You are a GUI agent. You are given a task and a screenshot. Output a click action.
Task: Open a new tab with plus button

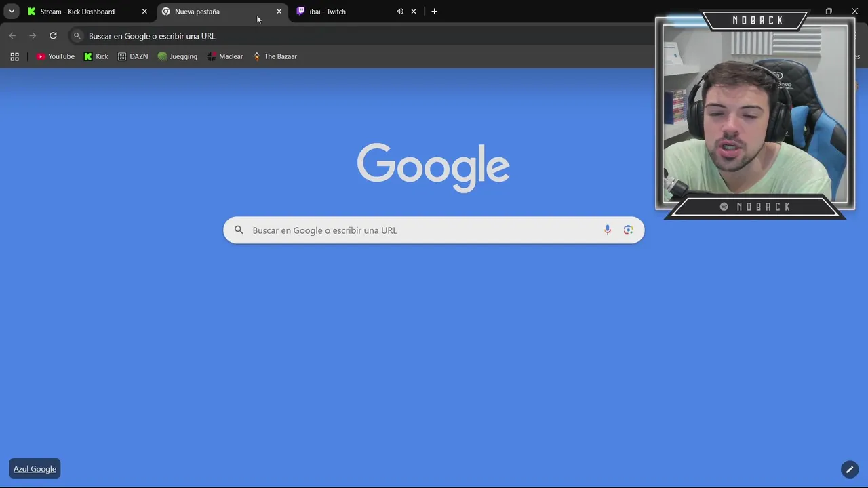(434, 12)
